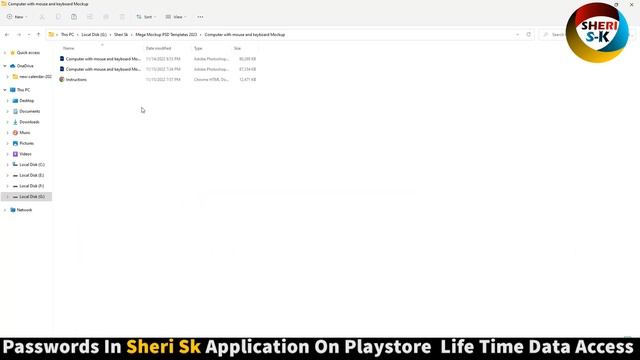
Task: Expand the Desktop tree node
Action: (7, 100)
